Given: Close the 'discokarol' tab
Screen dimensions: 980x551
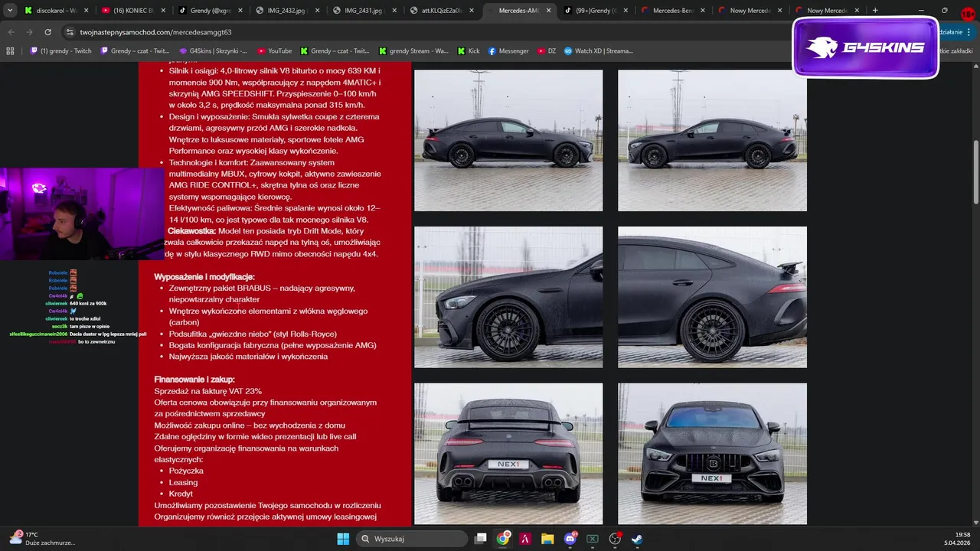Looking at the screenshot, I should point(85,11).
